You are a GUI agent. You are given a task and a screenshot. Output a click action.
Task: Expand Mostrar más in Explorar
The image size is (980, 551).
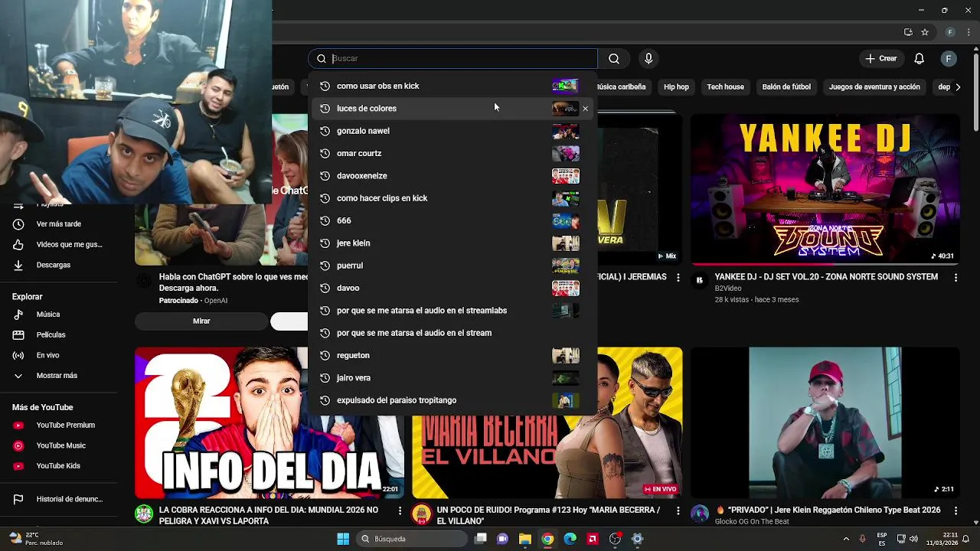click(59, 376)
